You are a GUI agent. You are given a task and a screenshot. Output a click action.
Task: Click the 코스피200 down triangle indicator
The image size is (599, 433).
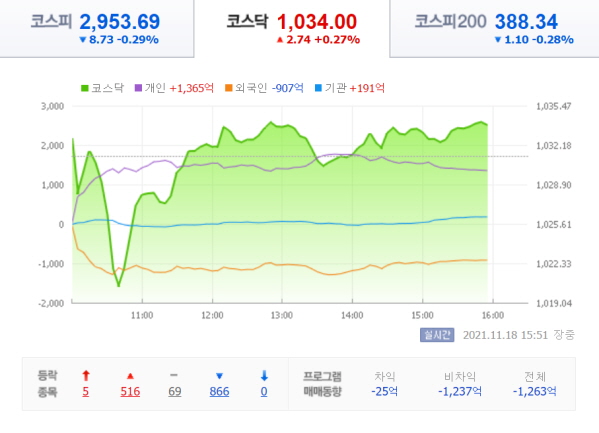(x=497, y=39)
